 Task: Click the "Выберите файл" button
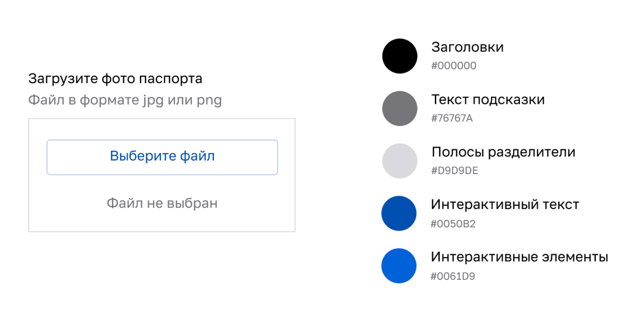click(162, 157)
